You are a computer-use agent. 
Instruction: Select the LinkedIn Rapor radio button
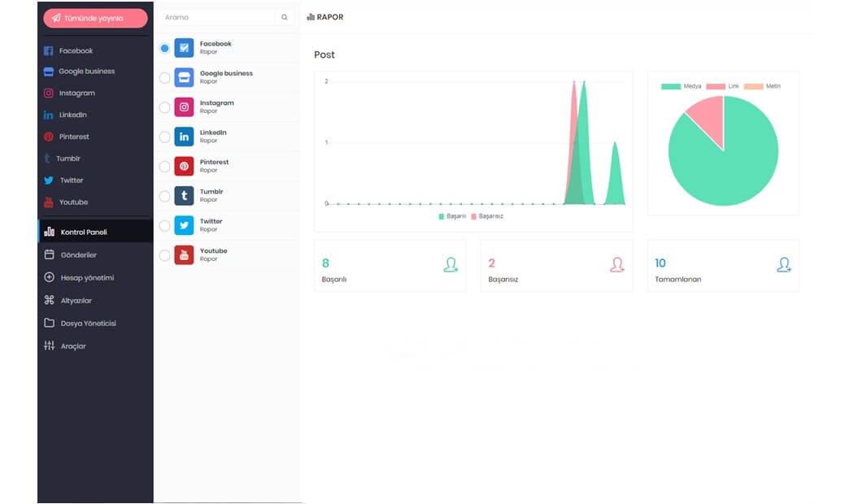coord(164,137)
